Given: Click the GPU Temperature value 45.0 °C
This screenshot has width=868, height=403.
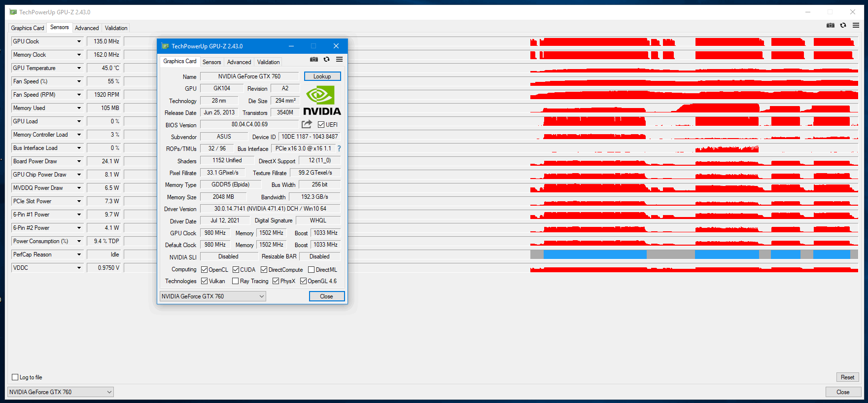Looking at the screenshot, I should point(104,68).
